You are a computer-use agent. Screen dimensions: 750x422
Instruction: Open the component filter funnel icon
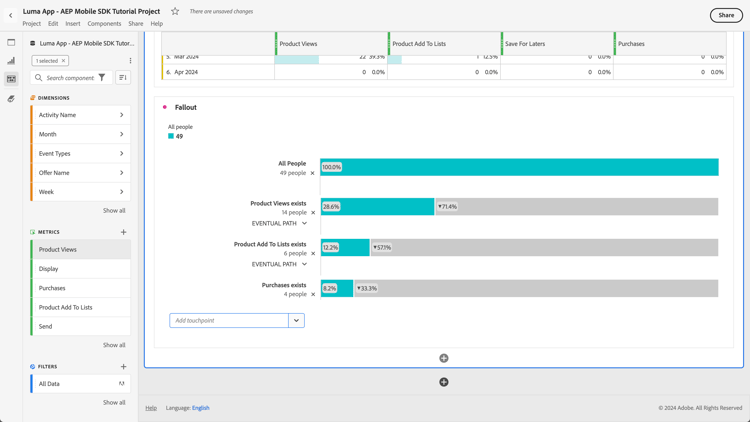(x=102, y=78)
